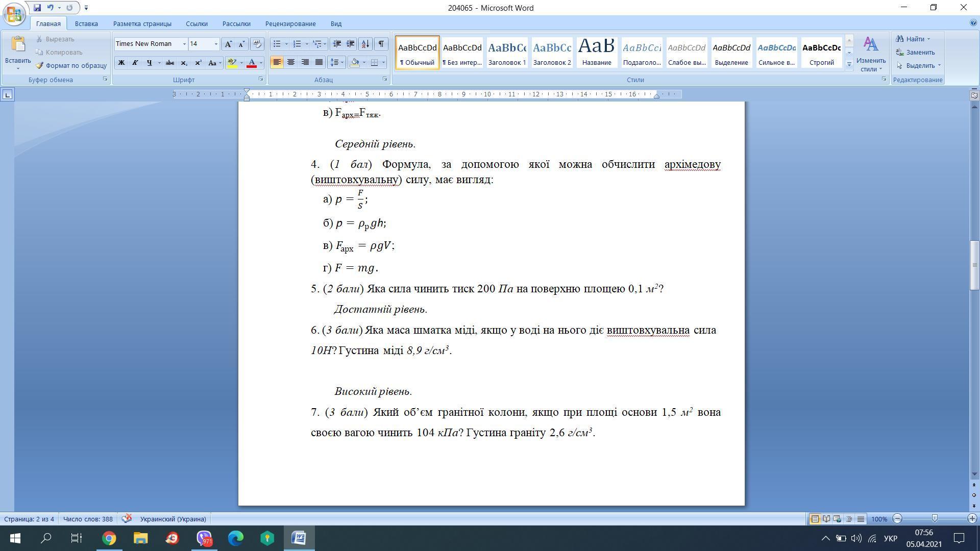Switch to the Вставка ribbon tab
This screenshot has height=551, width=980.
pyautogui.click(x=86, y=23)
